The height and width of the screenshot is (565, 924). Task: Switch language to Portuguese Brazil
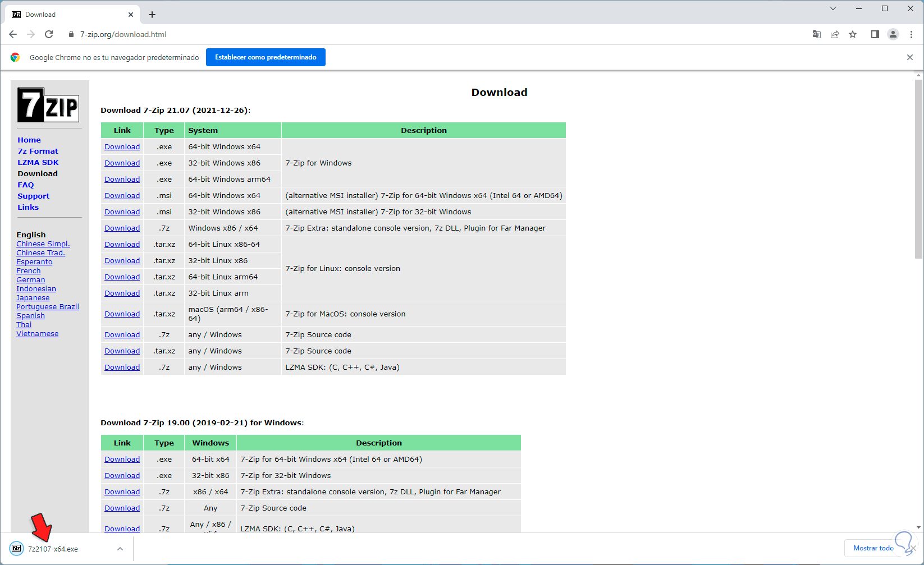coord(48,307)
